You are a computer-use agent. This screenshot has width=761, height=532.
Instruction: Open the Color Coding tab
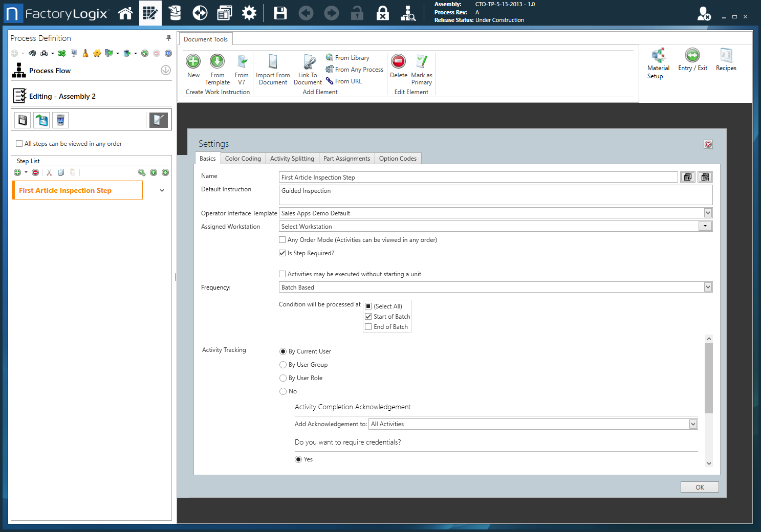[x=243, y=158]
